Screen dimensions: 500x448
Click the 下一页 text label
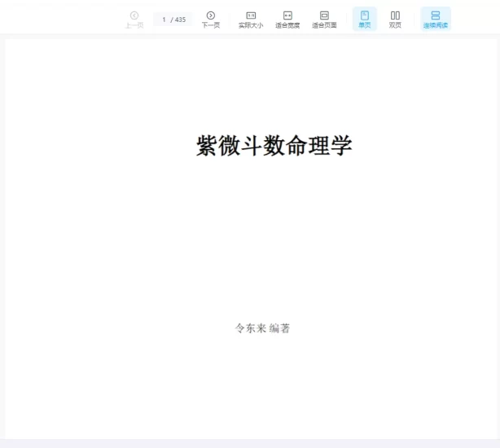tap(211, 25)
